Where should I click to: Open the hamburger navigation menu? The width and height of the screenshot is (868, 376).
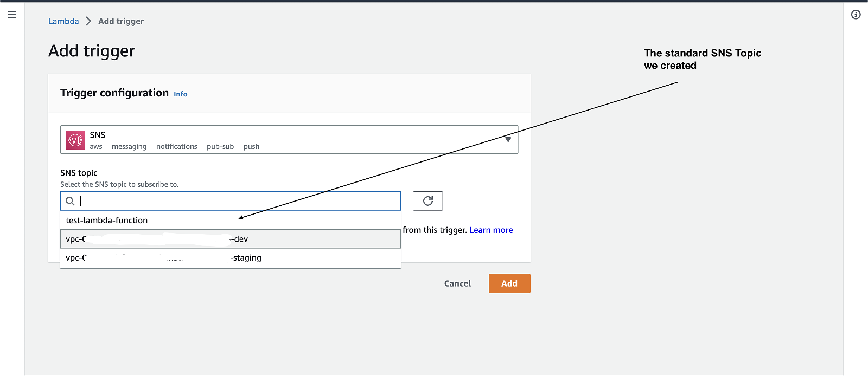[12, 15]
